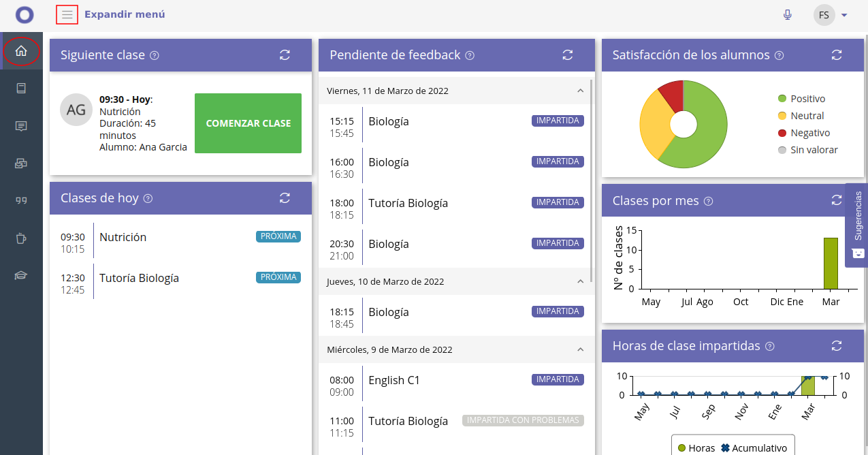
Task: Open the Sugerencias side tab
Action: click(857, 225)
